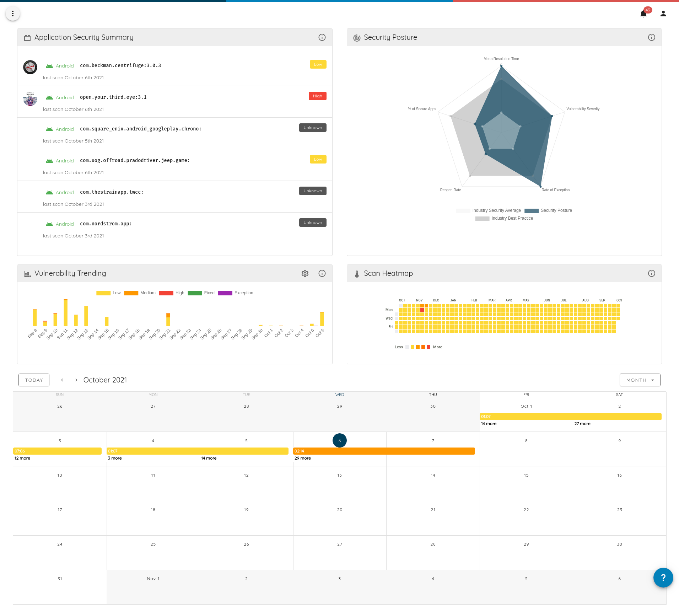Show info for Security Posture panel
The image size is (679, 616).
tap(651, 37)
